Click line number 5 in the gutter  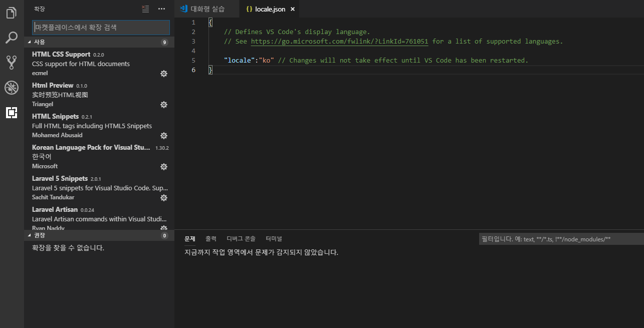(x=193, y=61)
